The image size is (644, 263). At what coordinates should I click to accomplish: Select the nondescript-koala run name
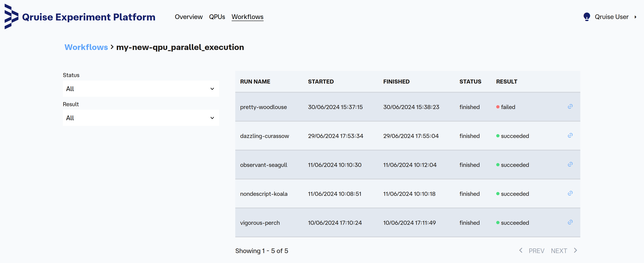click(264, 194)
